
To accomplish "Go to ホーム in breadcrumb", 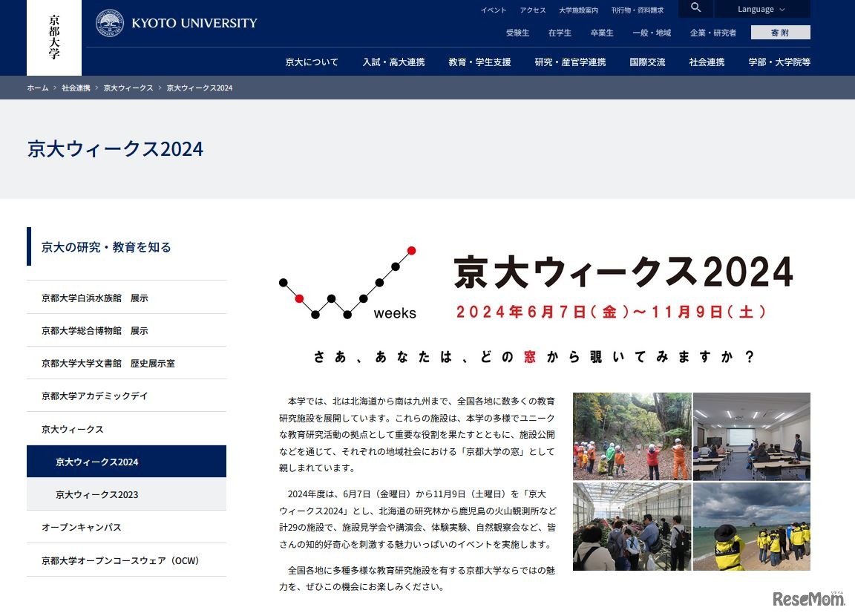I will (x=38, y=88).
